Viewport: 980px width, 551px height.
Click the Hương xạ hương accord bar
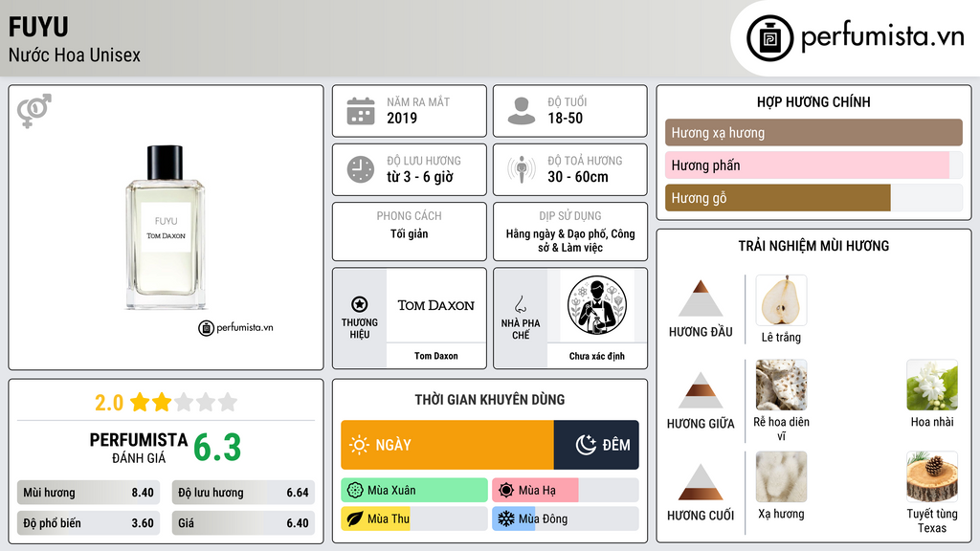[x=813, y=132]
